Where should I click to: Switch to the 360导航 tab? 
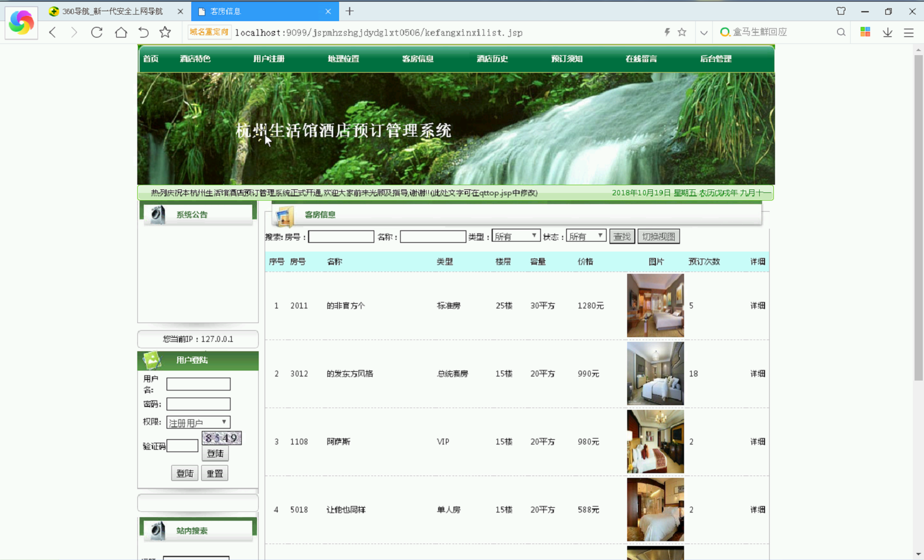[113, 11]
